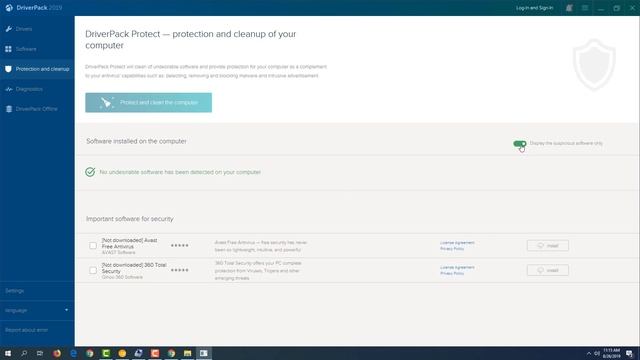Image resolution: width=640 pixels, height=360 pixels.
Task: Open the Windows Start menu
Action: [x=8, y=353]
